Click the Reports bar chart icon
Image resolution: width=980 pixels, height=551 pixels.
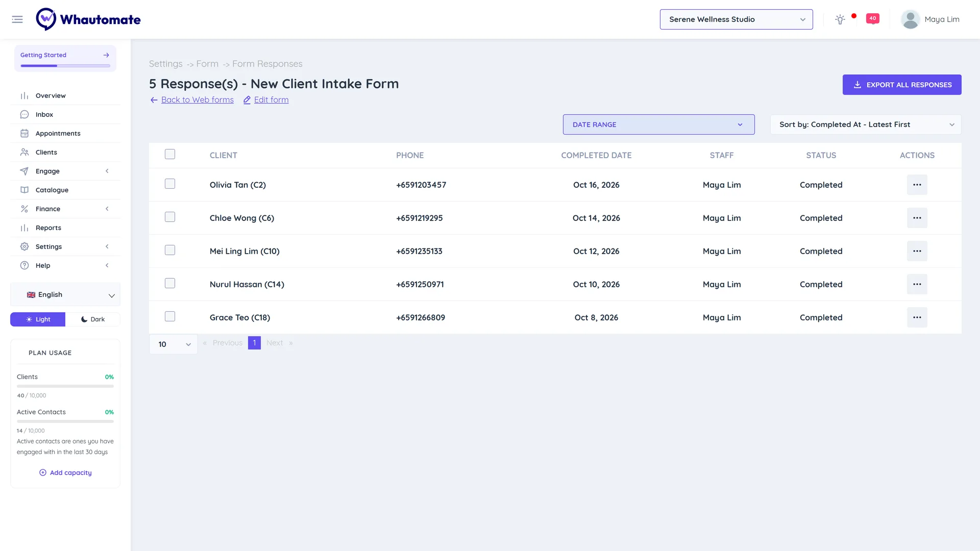tap(24, 228)
